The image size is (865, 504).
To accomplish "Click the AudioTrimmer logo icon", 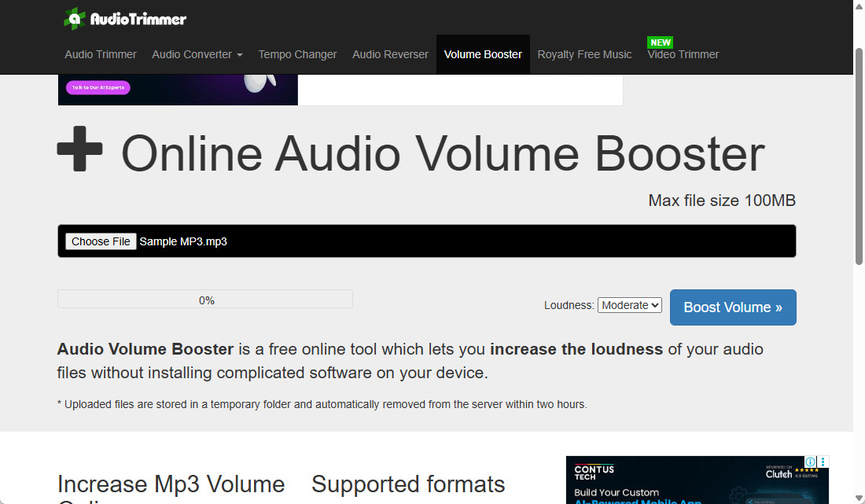I will tap(73, 18).
